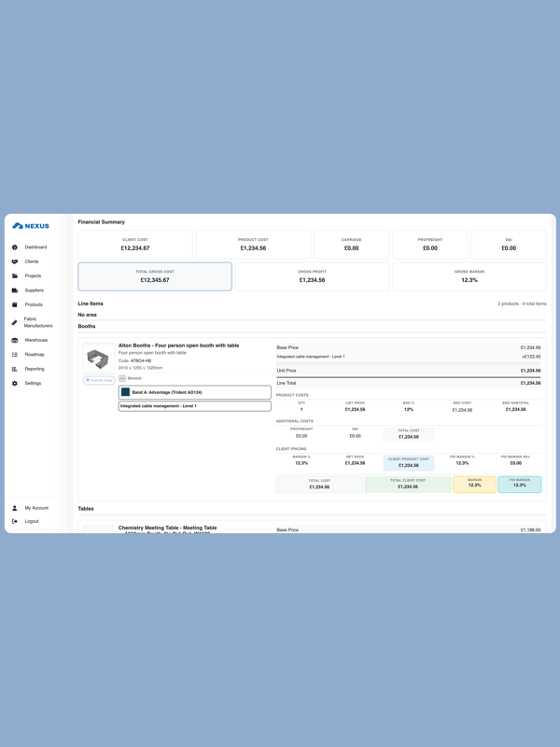560x747 pixels.
Task: Click the dark teal fabric swatch
Action: 125,392
